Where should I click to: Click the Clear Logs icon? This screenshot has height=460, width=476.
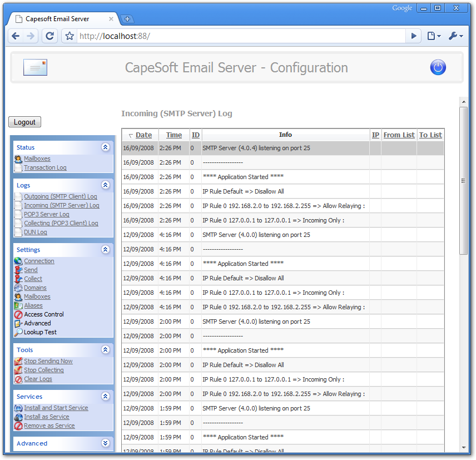18,379
